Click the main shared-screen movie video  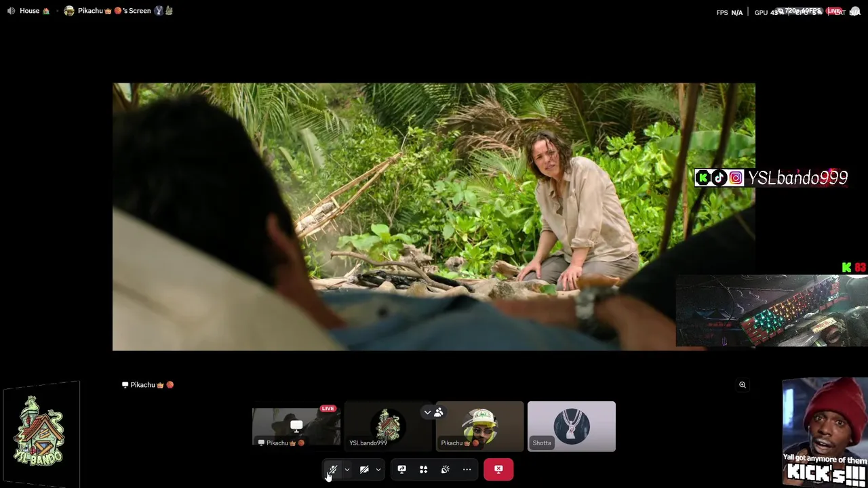(x=433, y=216)
